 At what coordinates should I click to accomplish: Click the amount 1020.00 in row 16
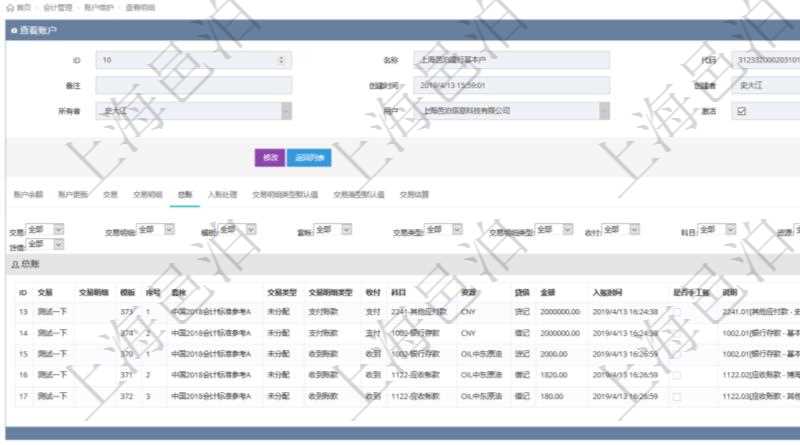[554, 375]
